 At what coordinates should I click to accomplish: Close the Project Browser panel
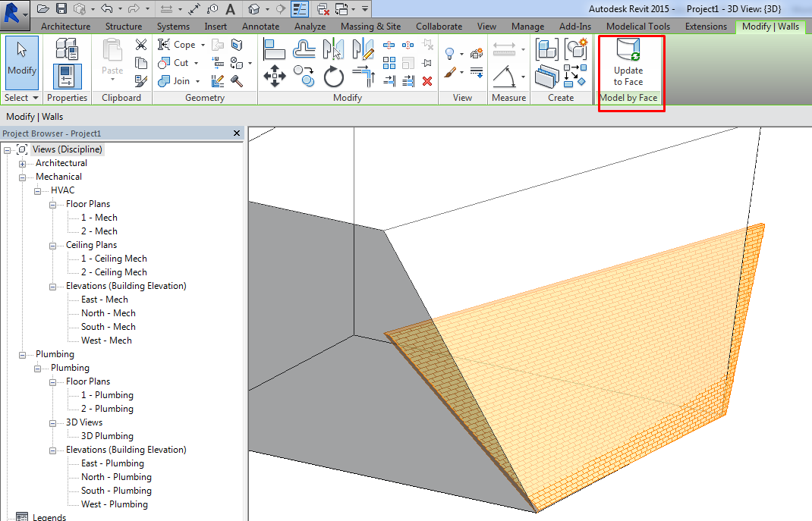click(x=238, y=133)
